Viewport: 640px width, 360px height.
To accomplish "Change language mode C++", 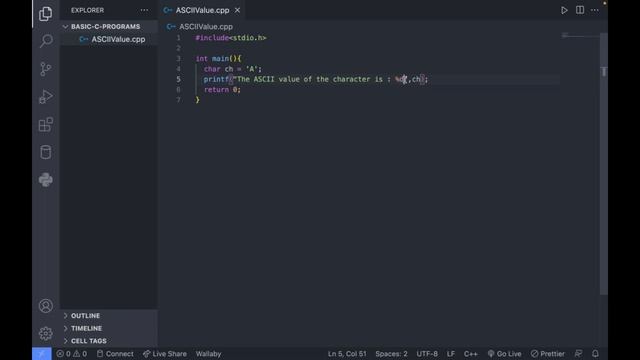I will coord(471,353).
